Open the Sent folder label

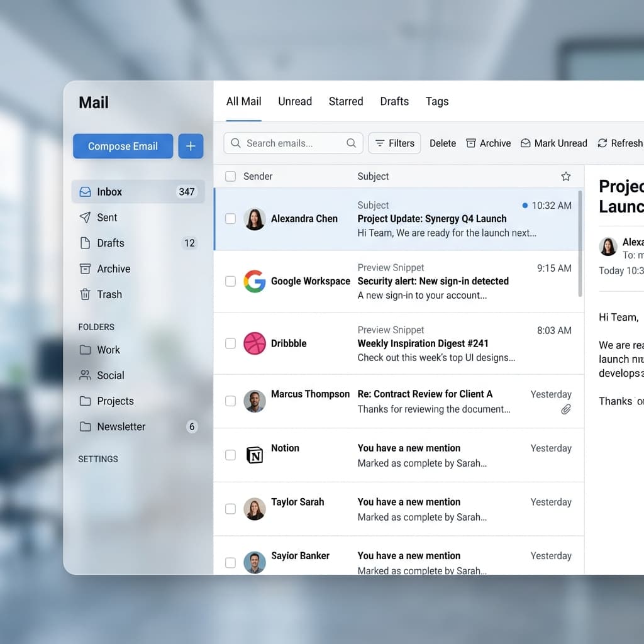click(107, 218)
